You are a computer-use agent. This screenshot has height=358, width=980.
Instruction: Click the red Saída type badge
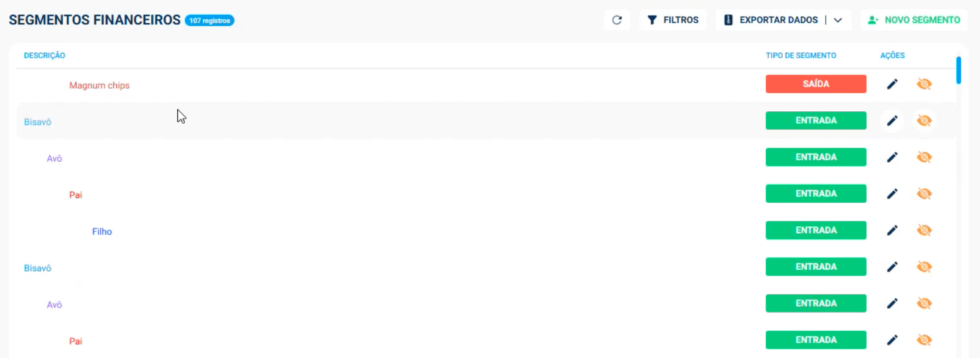[816, 84]
